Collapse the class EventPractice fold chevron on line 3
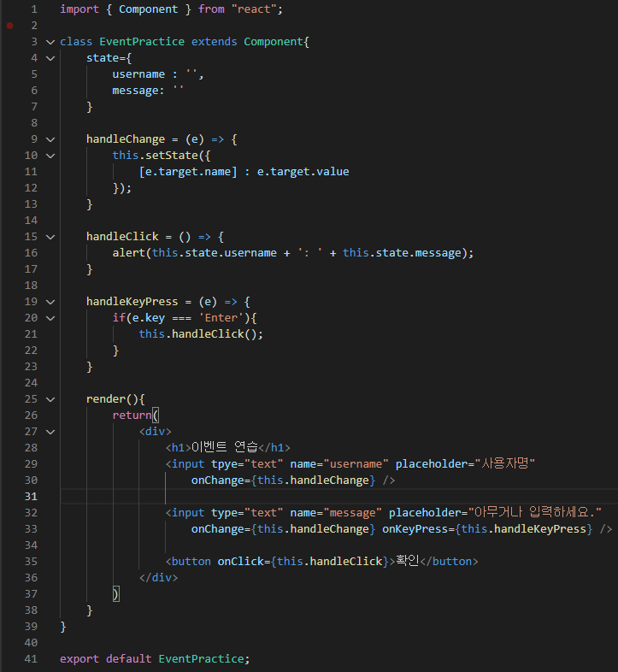This screenshot has height=672, width=618. coord(50,42)
